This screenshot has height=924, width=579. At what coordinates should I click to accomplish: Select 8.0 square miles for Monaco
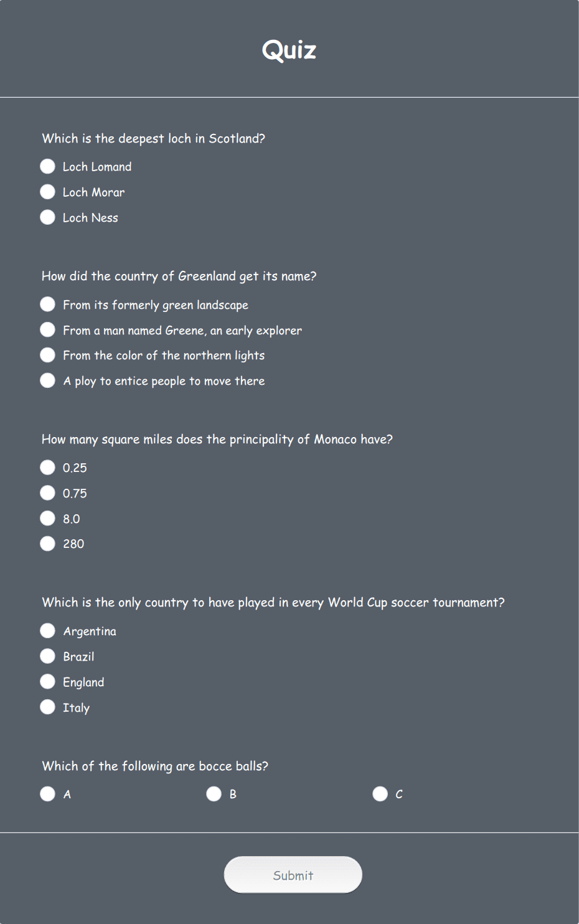(x=47, y=518)
